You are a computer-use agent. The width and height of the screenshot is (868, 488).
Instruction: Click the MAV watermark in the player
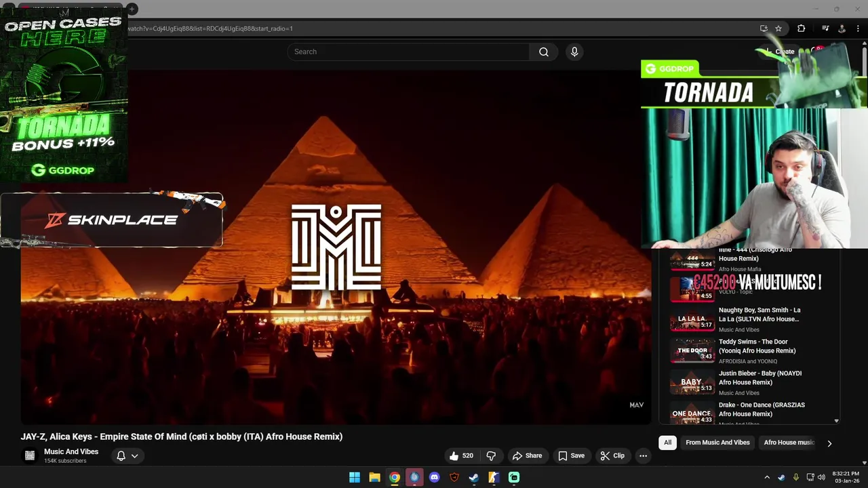coord(636,405)
